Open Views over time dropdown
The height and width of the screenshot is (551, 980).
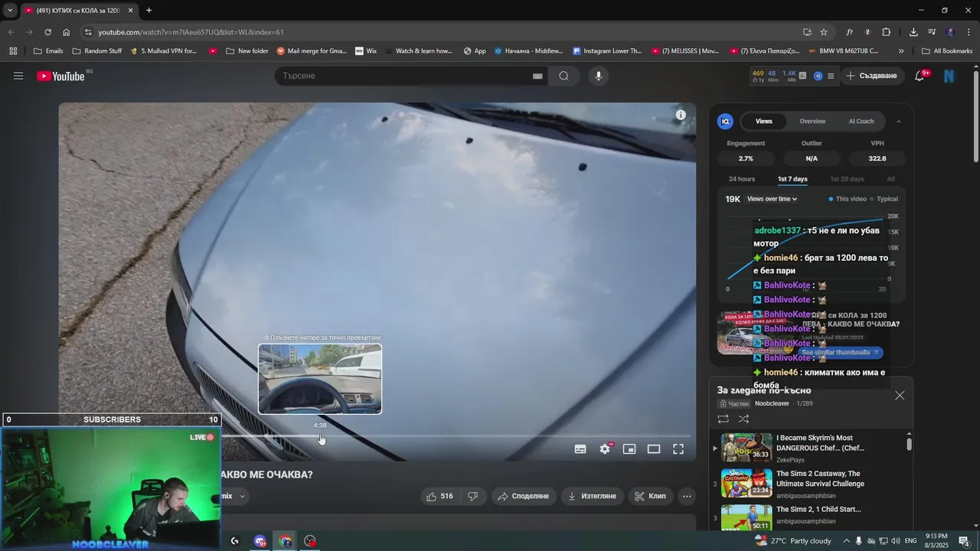(x=772, y=199)
